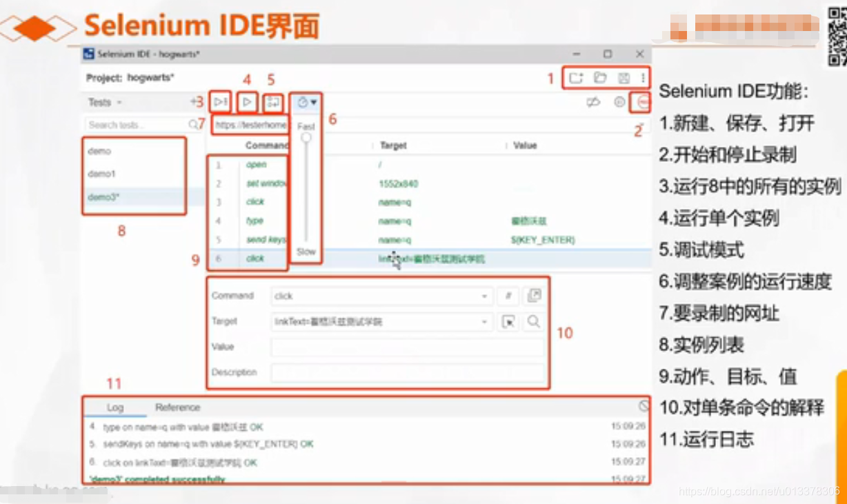Viewport: 847px width, 504px height.
Task: Run the current test
Action: point(247,102)
